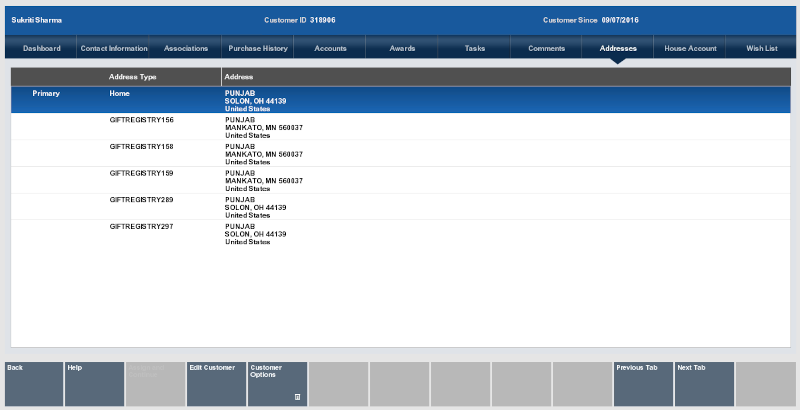Open the Dashboard tab
The height and width of the screenshot is (410, 800).
(41, 48)
